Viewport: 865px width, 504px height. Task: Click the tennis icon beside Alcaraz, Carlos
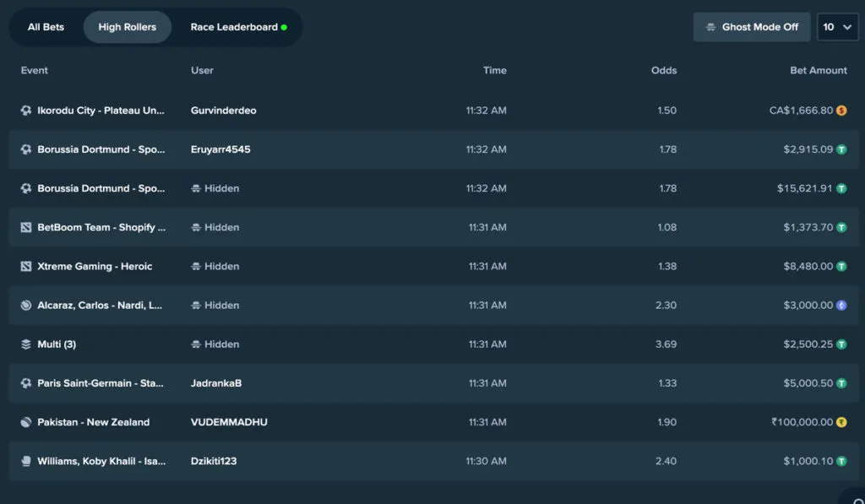pos(26,306)
